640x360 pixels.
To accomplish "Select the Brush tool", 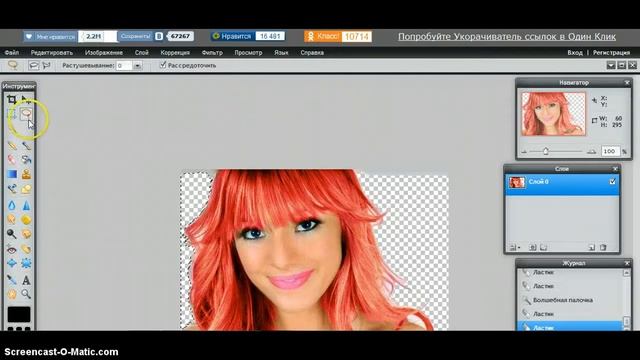I will pos(26,145).
